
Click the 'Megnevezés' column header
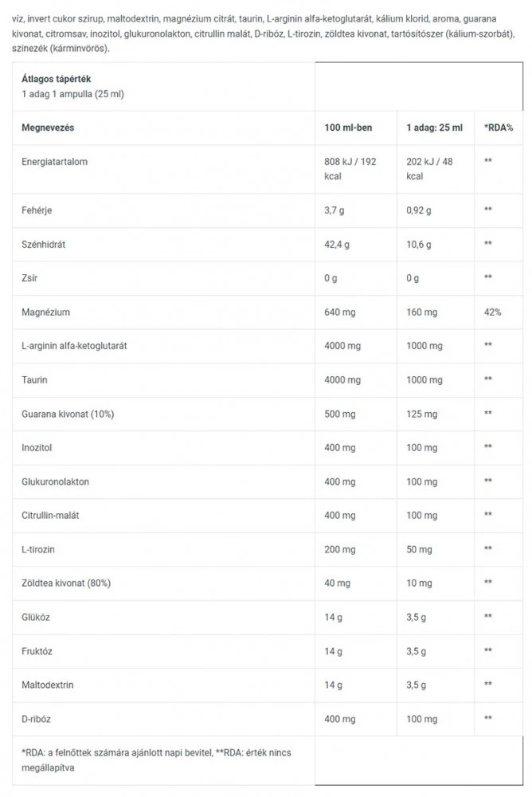(47, 128)
